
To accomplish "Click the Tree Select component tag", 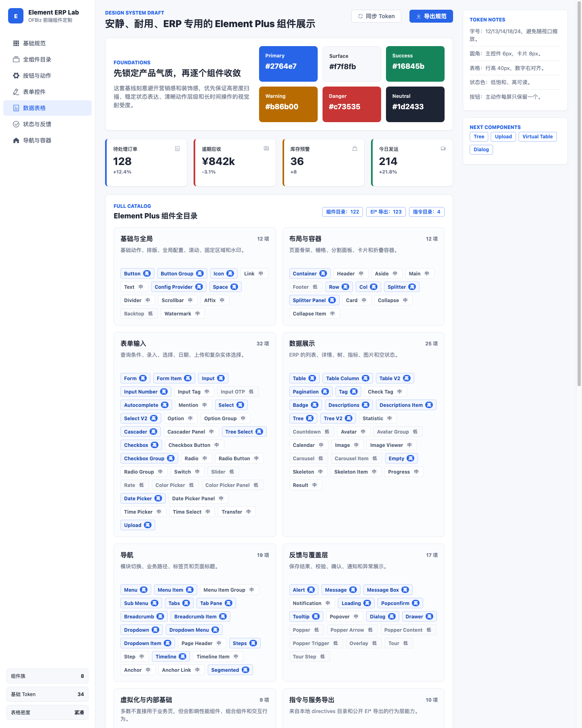I will point(244,432).
